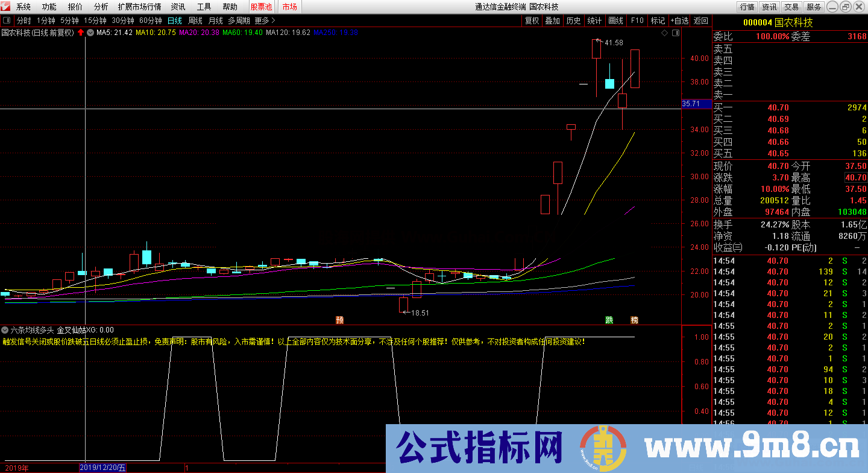
Task: Add a 标记 marker to the chart
Action: 658,20
